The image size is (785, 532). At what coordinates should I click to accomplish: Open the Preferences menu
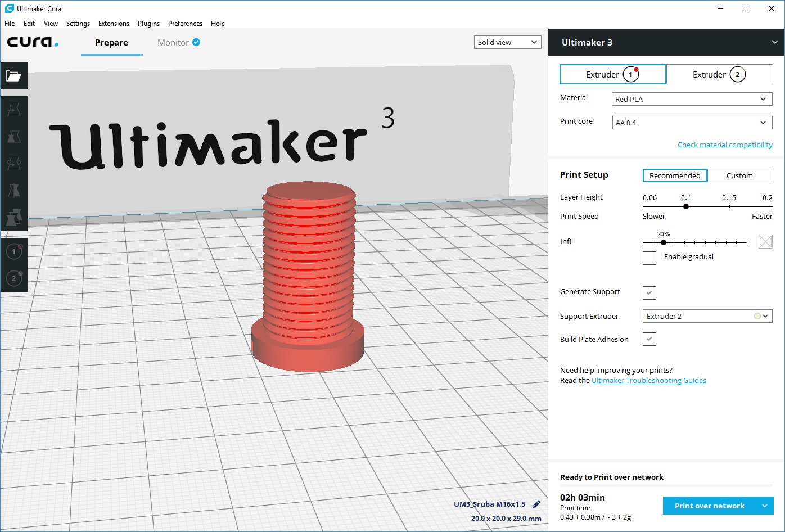click(185, 24)
